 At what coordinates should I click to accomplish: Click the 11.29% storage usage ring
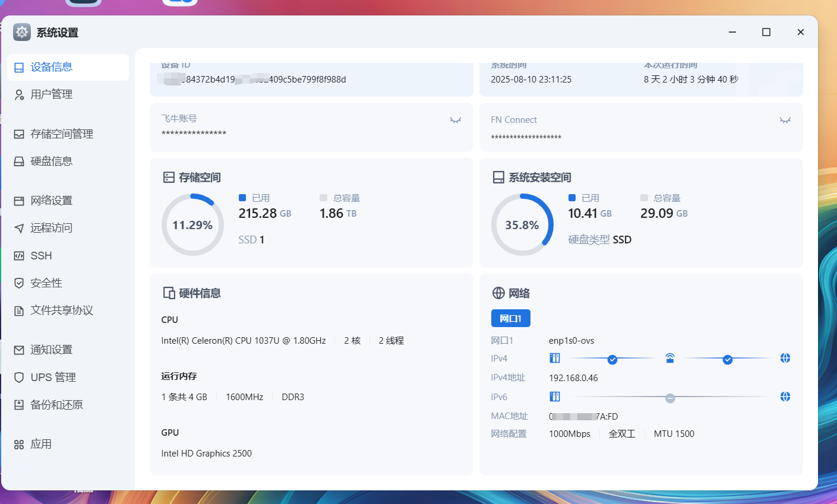point(192,225)
